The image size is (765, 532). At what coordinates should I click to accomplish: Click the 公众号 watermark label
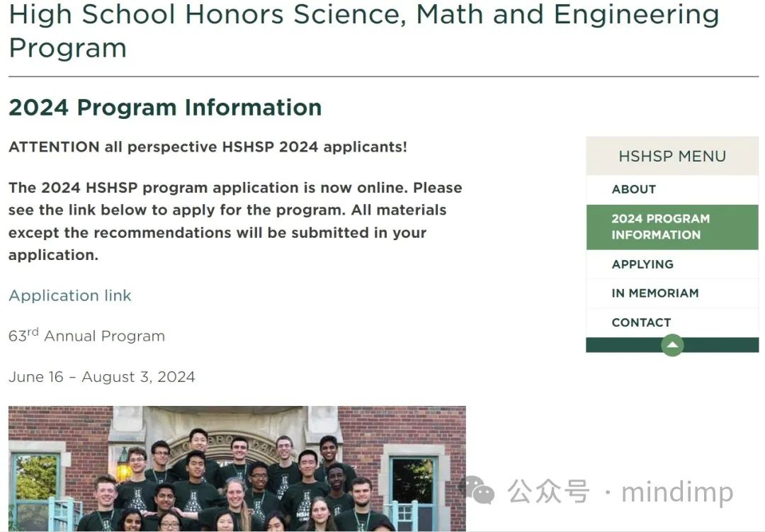(x=548, y=491)
